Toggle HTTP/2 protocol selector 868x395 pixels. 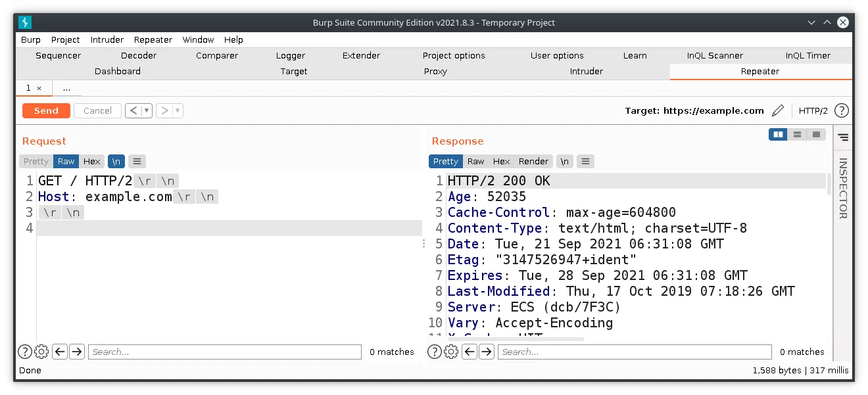(813, 110)
